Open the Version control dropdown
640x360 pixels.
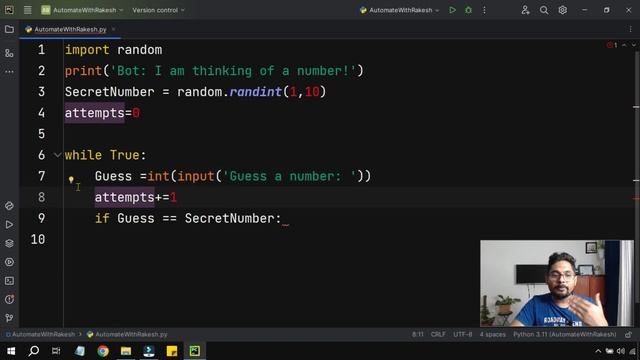click(x=158, y=10)
